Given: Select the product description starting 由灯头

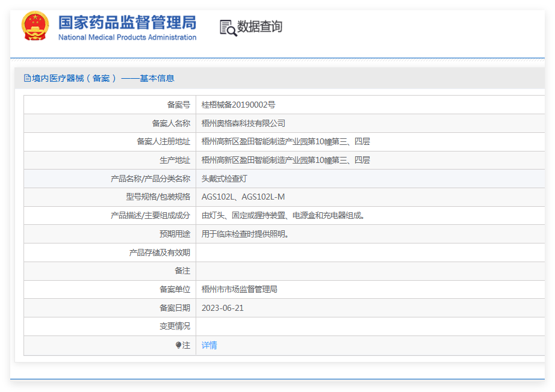Looking at the screenshot, I should pos(283,215).
